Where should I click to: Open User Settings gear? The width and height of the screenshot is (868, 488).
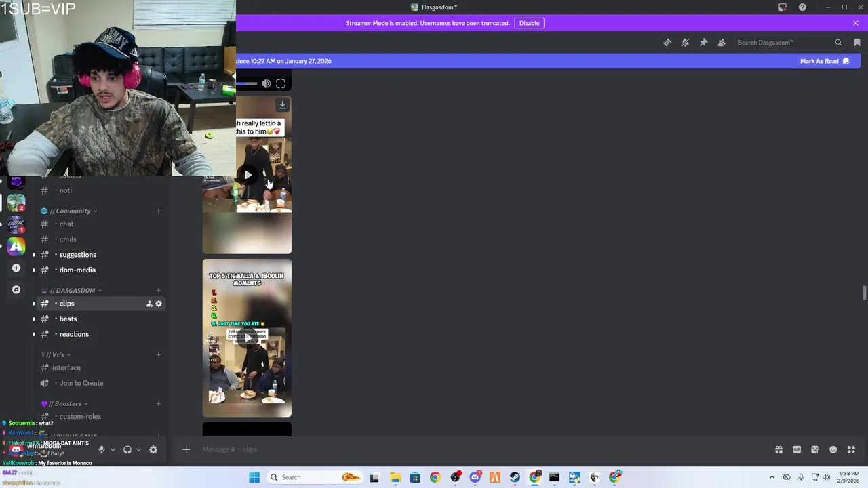coord(153,449)
